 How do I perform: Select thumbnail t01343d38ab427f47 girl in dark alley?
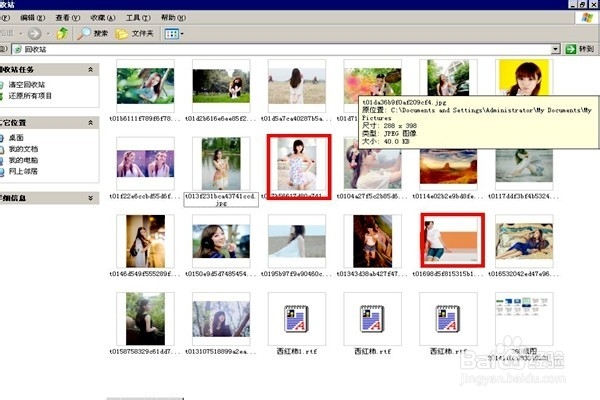coord(373,241)
